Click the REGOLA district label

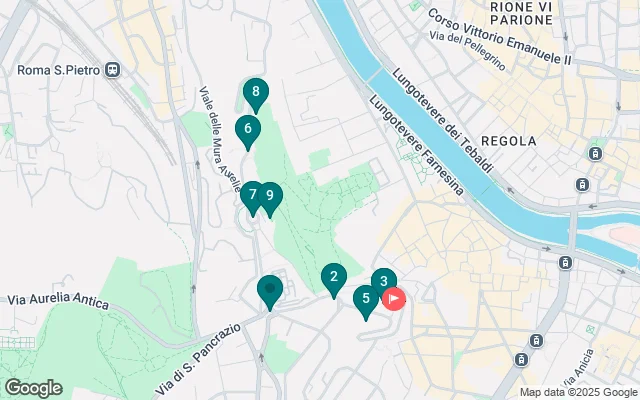click(x=509, y=141)
